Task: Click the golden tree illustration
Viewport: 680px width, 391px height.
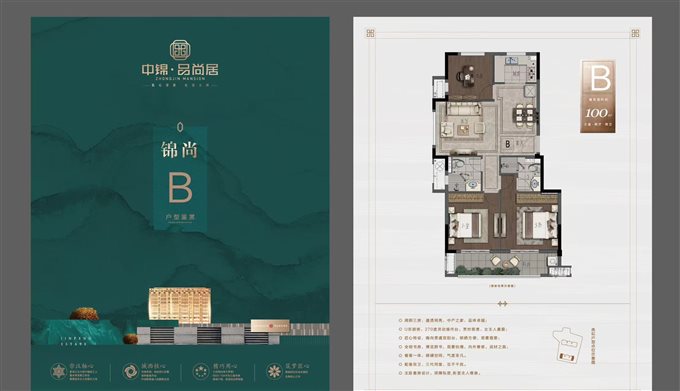Action: tap(85, 314)
